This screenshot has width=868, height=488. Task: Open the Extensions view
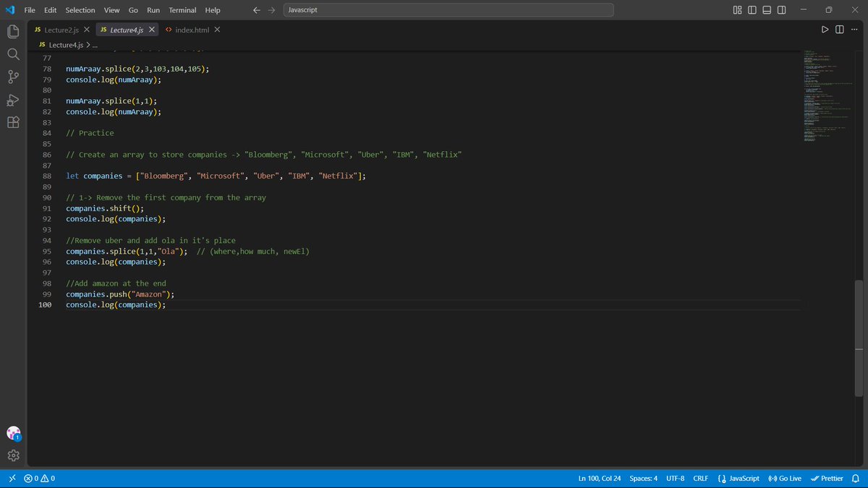13,122
